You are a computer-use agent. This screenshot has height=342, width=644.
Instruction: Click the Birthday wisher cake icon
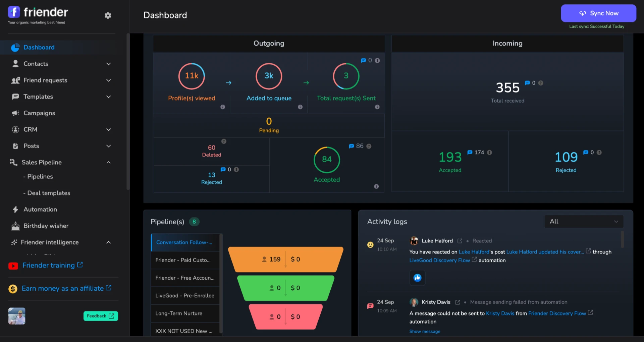point(15,226)
